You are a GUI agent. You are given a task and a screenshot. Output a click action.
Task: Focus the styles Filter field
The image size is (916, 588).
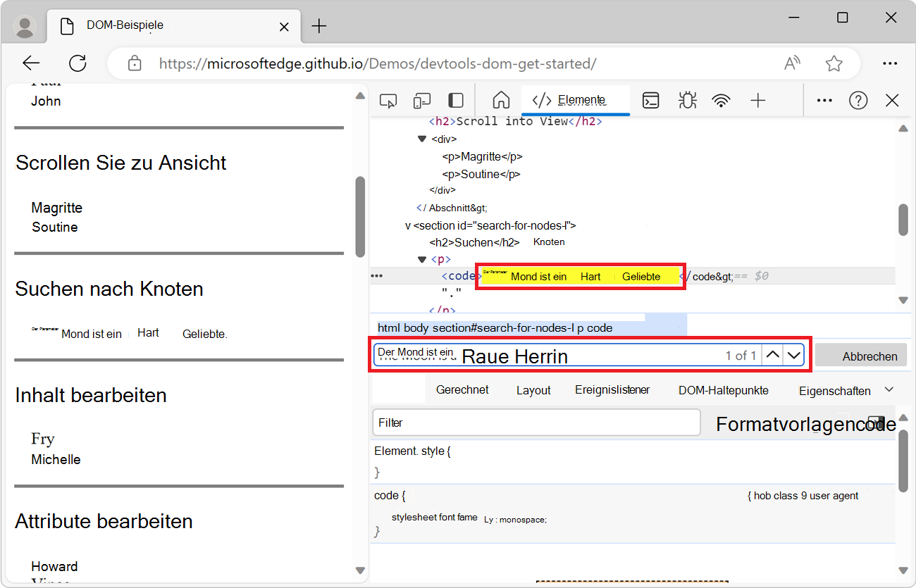(536, 423)
